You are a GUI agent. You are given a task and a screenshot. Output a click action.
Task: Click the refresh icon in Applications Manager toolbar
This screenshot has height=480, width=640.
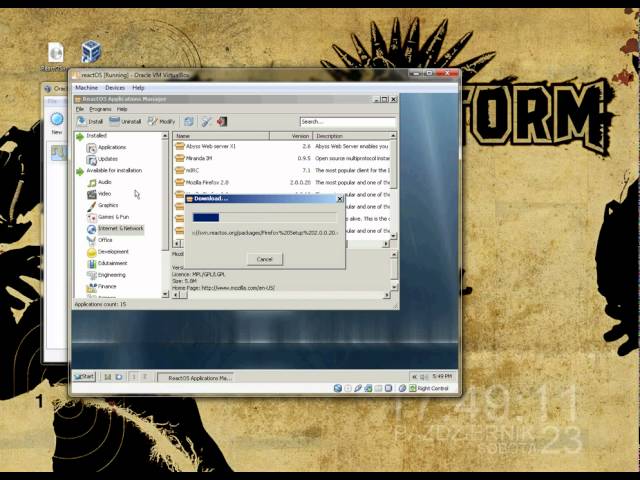pos(189,121)
